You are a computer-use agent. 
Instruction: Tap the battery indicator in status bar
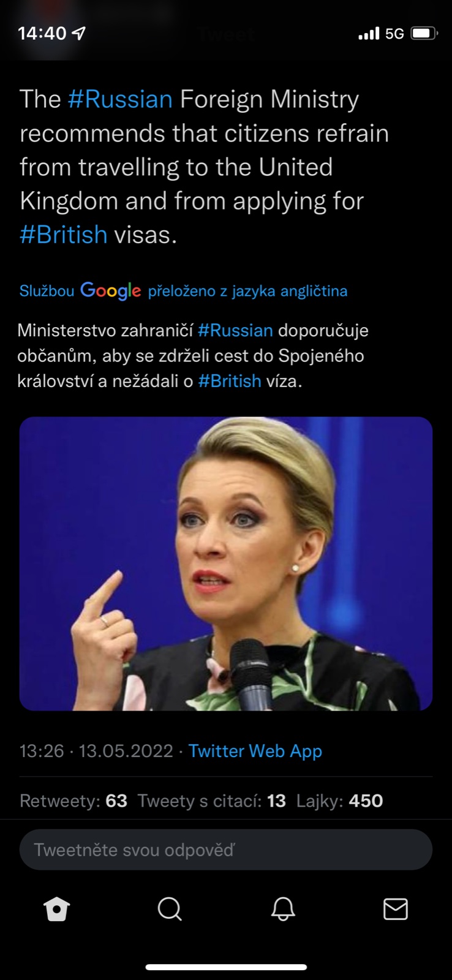coord(424,33)
